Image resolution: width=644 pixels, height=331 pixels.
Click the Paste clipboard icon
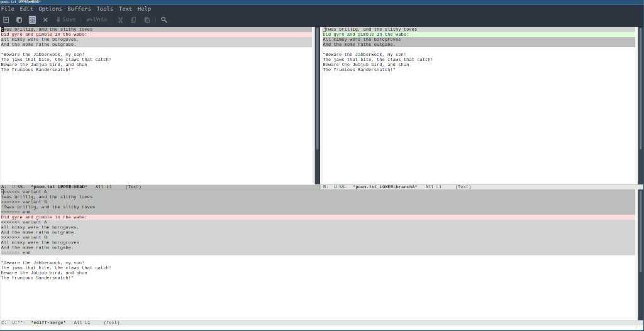pyautogui.click(x=147, y=20)
